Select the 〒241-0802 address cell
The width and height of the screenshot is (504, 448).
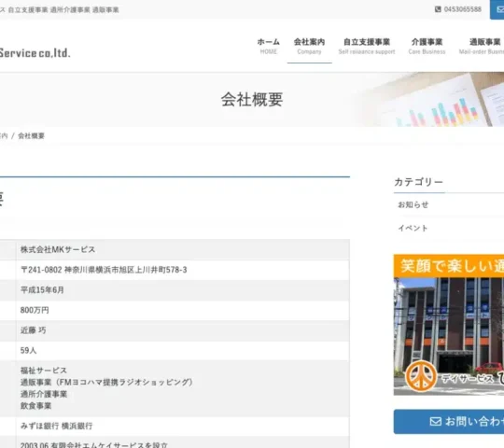tap(183, 270)
